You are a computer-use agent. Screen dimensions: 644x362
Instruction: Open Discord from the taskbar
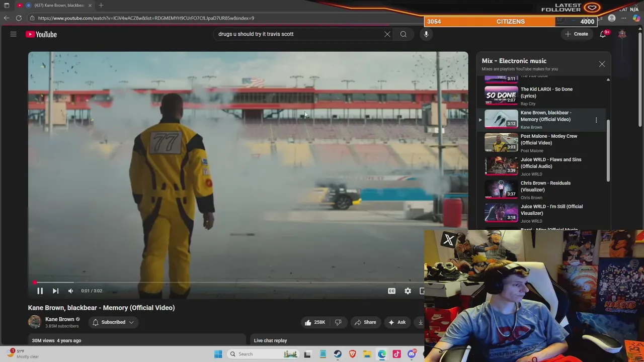[x=412, y=354]
